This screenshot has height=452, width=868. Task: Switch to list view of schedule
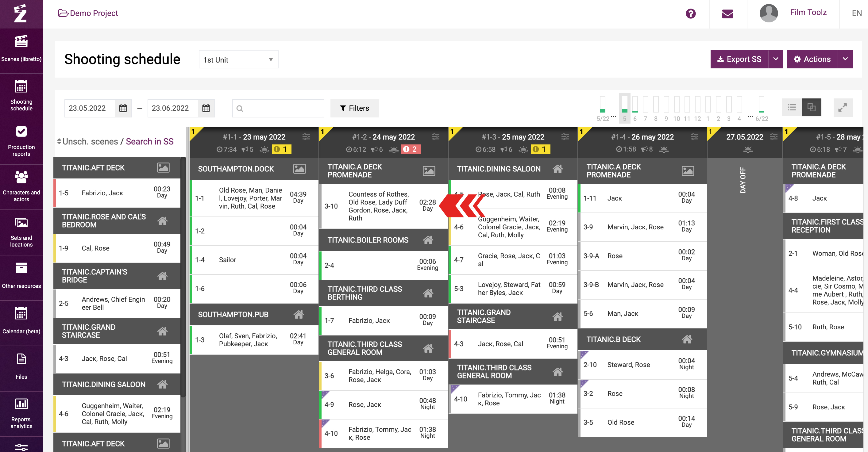point(792,107)
